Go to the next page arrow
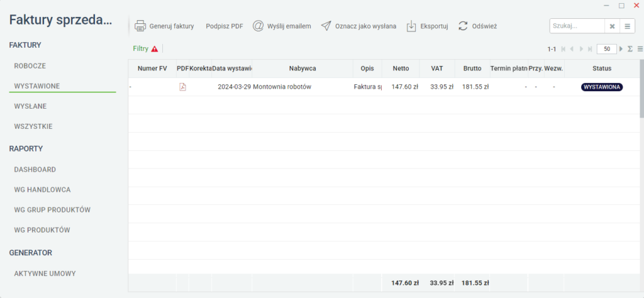Image resolution: width=644 pixels, height=298 pixels. pyautogui.click(x=582, y=49)
